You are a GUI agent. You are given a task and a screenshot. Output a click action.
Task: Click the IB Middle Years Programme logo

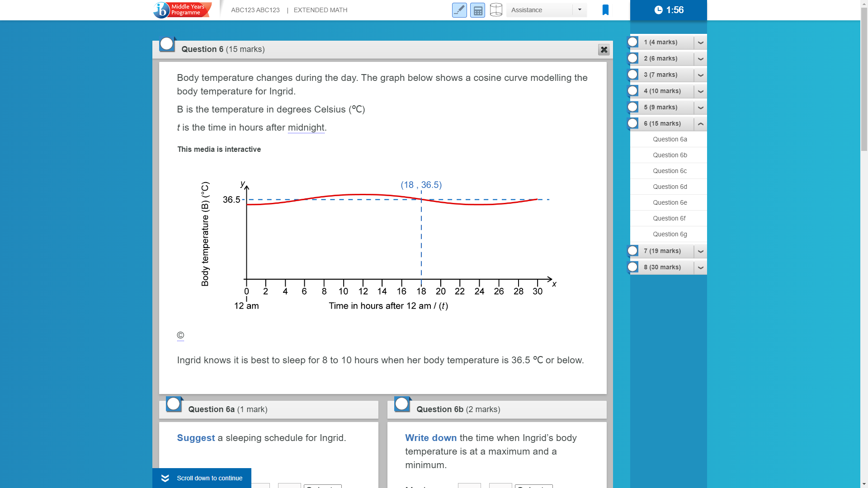(182, 9)
